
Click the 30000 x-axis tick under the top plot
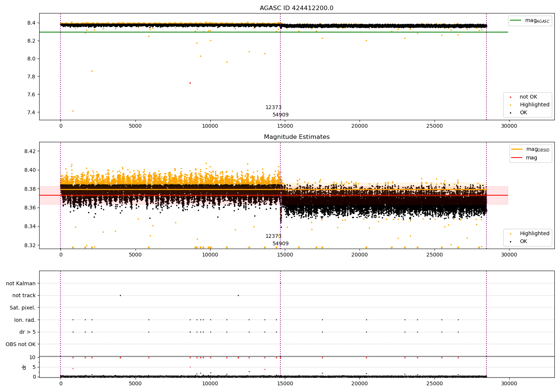pyautogui.click(x=509, y=126)
